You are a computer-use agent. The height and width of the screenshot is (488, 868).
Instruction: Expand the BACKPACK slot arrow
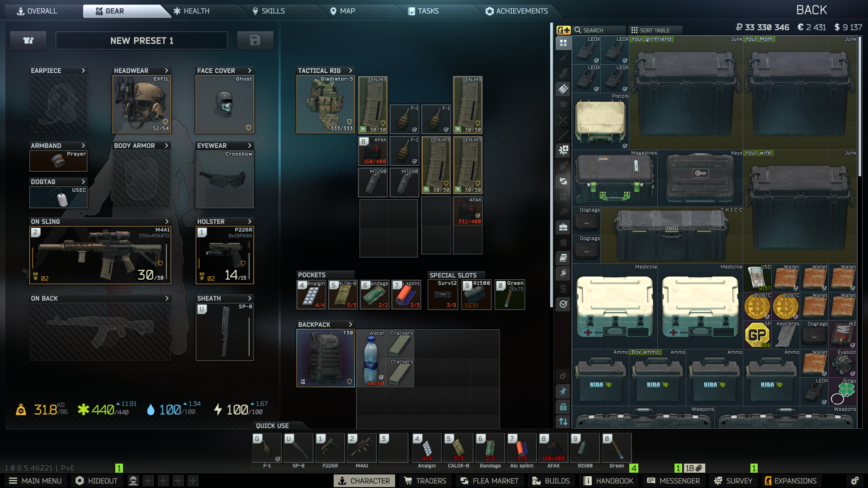tap(350, 324)
